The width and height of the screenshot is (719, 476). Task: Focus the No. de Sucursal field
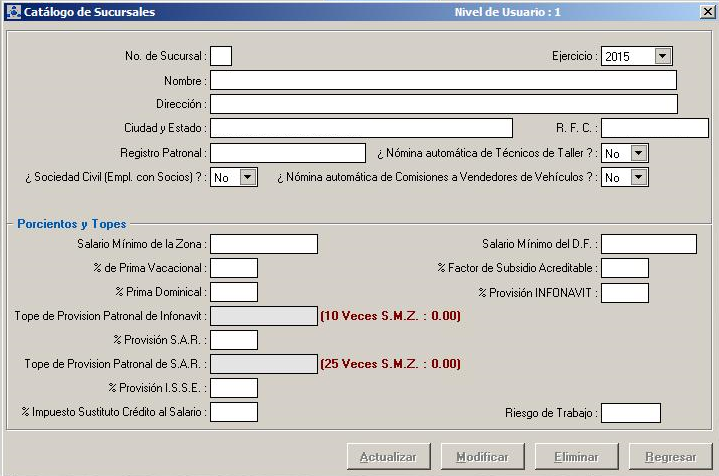point(221,56)
